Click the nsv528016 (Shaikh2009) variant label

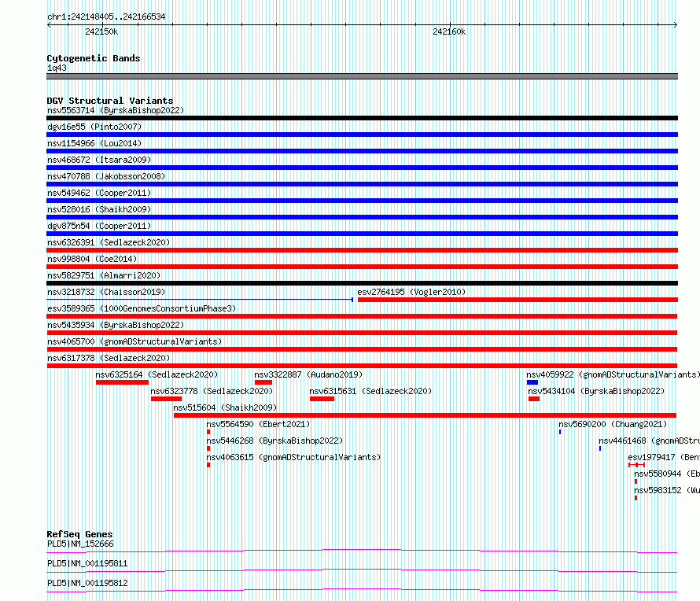99,209
